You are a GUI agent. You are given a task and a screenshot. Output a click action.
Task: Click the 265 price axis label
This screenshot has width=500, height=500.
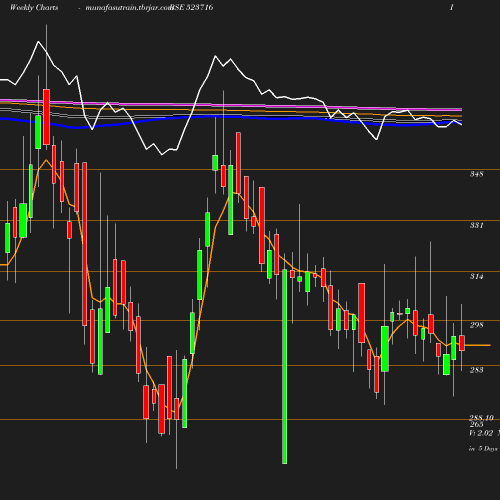[x=476, y=425]
